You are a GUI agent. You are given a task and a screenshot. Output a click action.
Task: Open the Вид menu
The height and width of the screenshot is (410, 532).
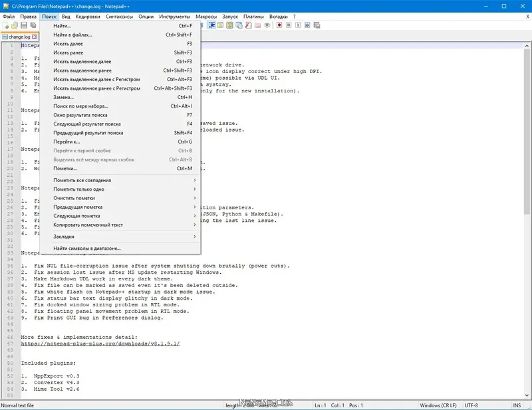(66, 16)
